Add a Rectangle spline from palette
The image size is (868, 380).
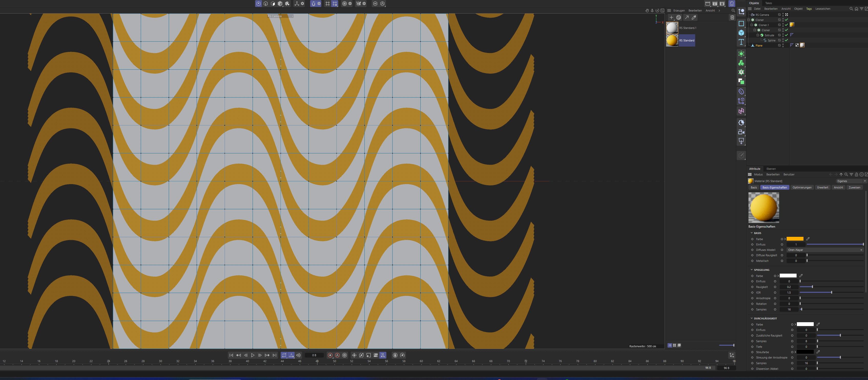tap(741, 24)
